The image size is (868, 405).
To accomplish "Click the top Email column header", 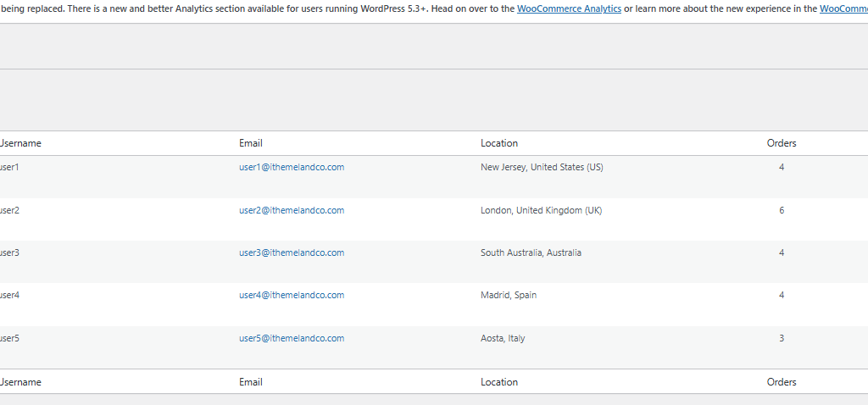I will [x=251, y=143].
